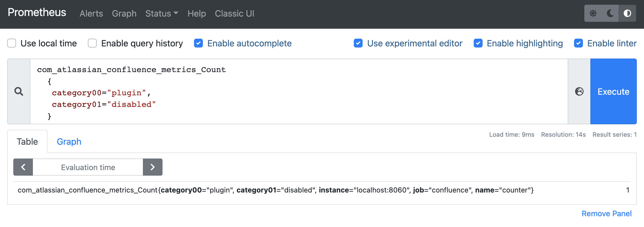Expand the Status dropdown menu
Screen dimensions: 644x227
162,14
